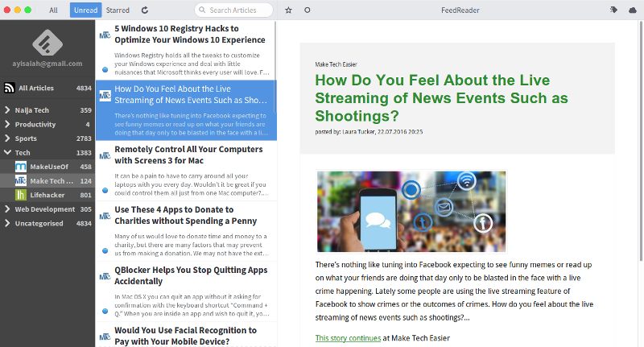The image size is (644, 347).
Task: Open 'QBlocker Helps You Stop Quitting Apps' article
Action: tap(186, 291)
